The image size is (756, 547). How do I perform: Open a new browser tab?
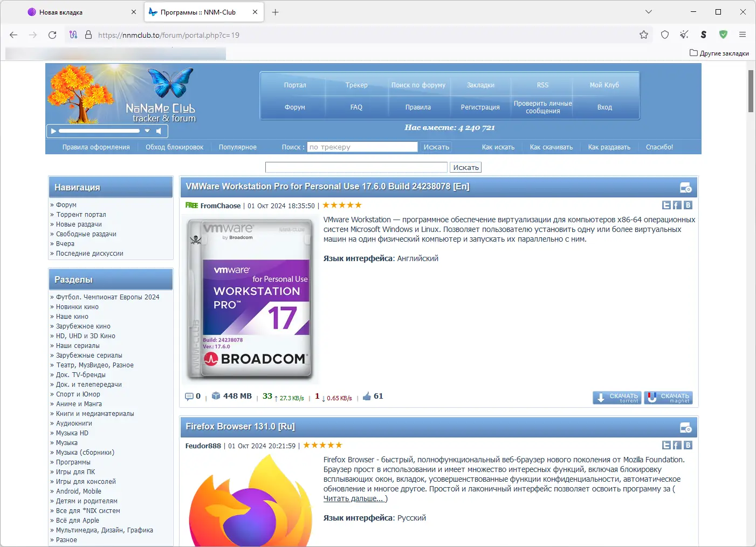coord(276,12)
